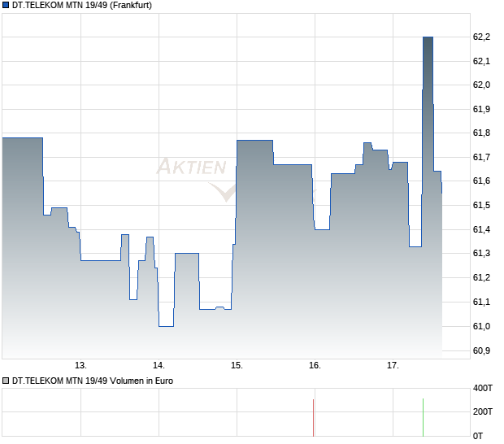Click the y-axis value 61,7
The width and height of the screenshot is (504, 444).
(x=481, y=157)
